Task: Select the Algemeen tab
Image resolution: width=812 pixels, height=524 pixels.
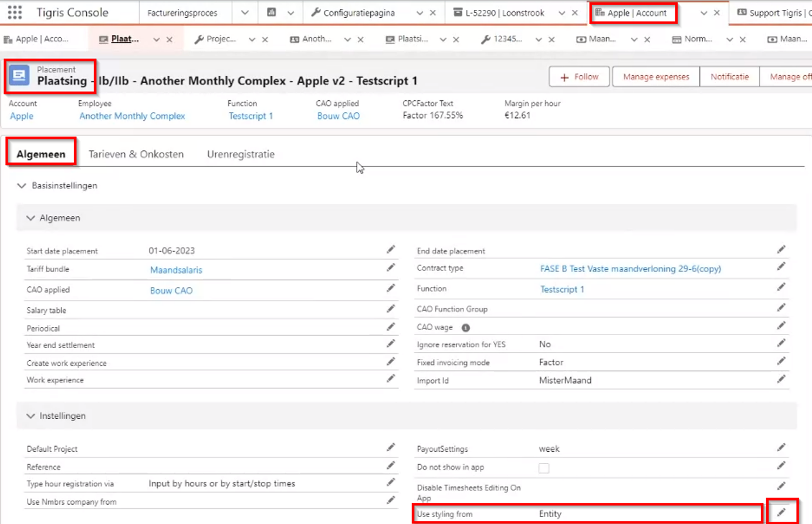Action: (41, 154)
